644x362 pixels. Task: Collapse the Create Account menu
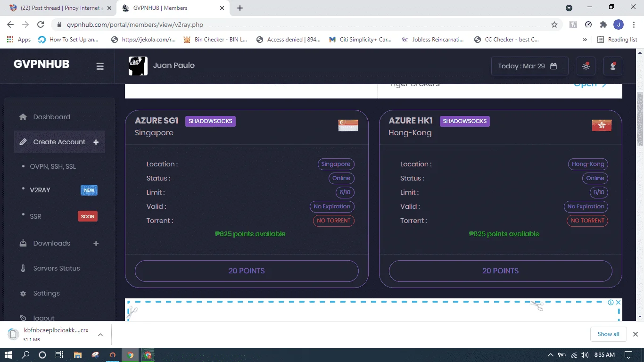point(59,142)
